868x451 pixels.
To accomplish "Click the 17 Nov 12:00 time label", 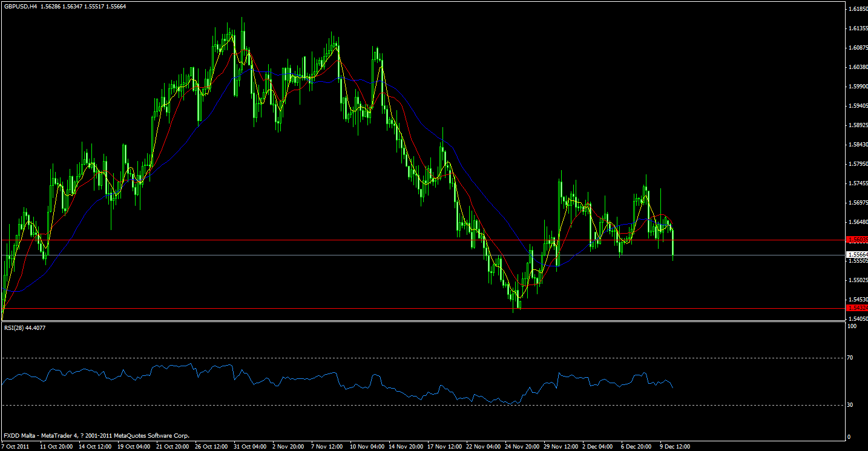I will [445, 447].
